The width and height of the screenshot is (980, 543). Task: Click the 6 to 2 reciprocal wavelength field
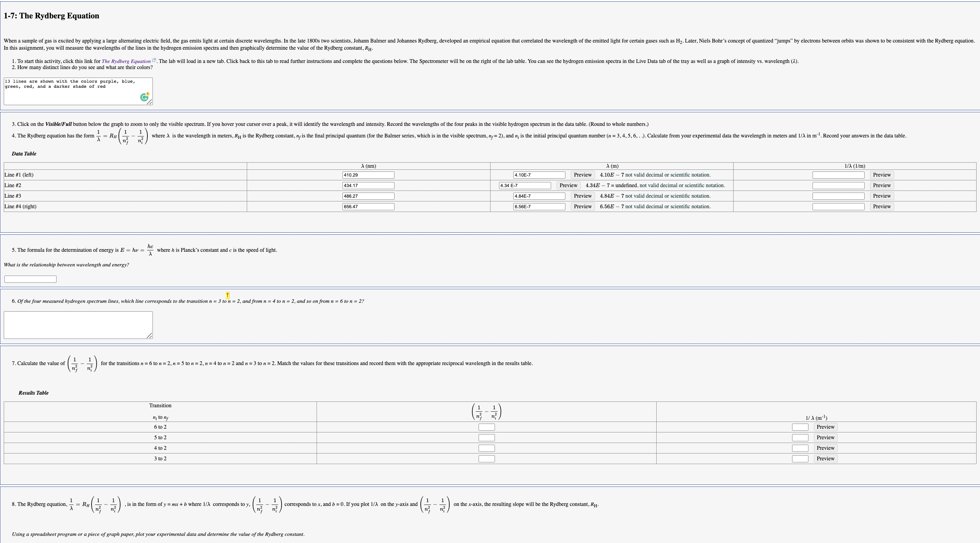800,427
